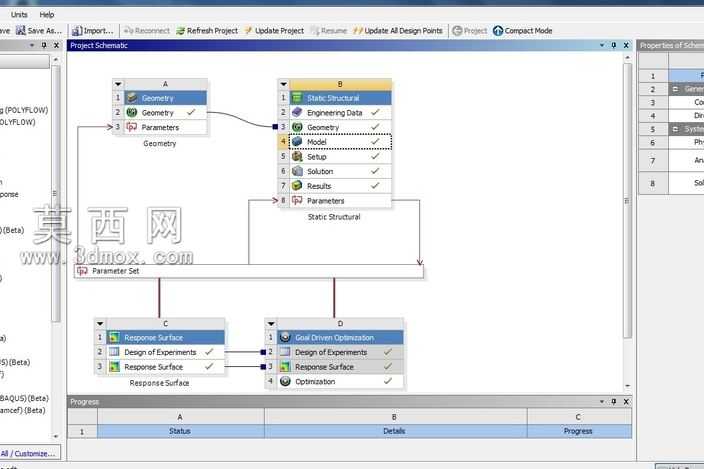Open Project Schematic panel dropdown arrow
This screenshot has height=469, width=704.
[602, 45]
